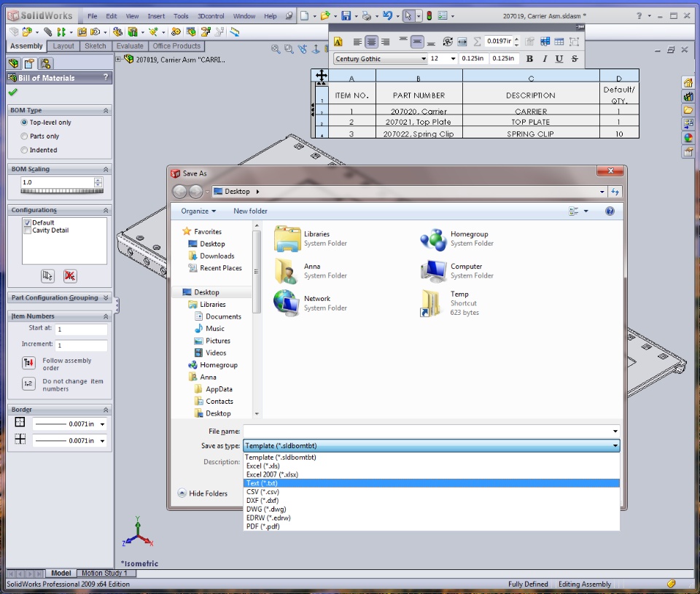700x594 pixels.
Task: Open the Organize dropdown menu
Action: 198,211
